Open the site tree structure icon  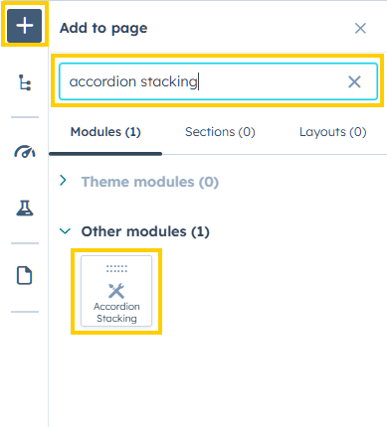tap(25, 82)
